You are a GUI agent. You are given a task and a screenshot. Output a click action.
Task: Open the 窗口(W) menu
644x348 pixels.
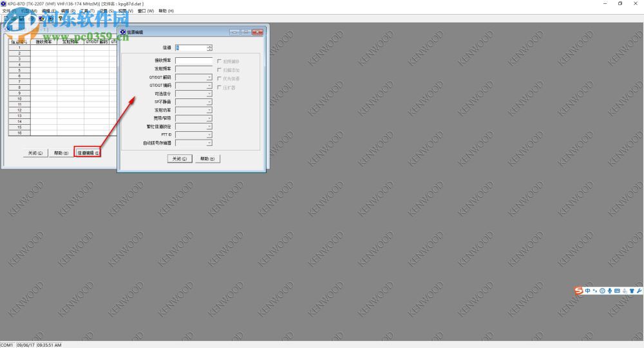click(146, 11)
